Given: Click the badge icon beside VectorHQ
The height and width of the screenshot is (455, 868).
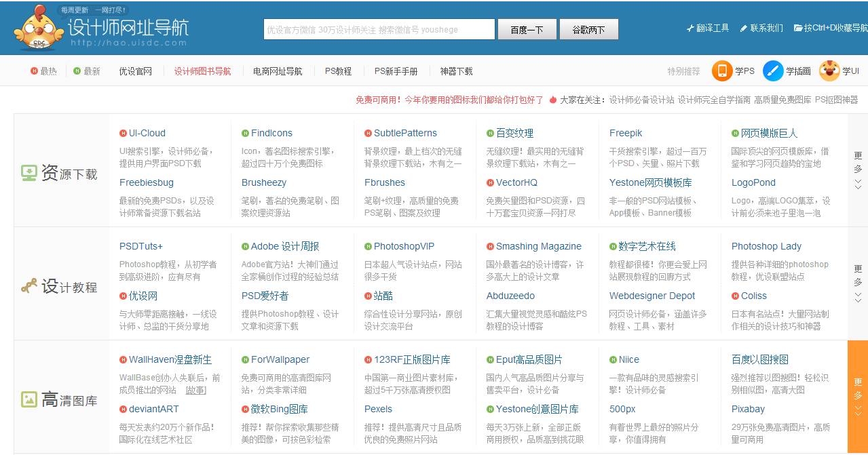Looking at the screenshot, I should pos(490,183).
